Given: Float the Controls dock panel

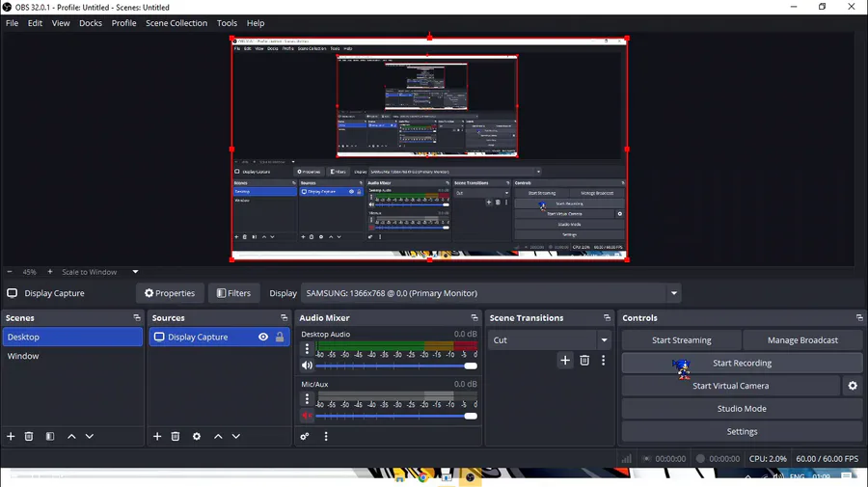Looking at the screenshot, I should tap(859, 317).
